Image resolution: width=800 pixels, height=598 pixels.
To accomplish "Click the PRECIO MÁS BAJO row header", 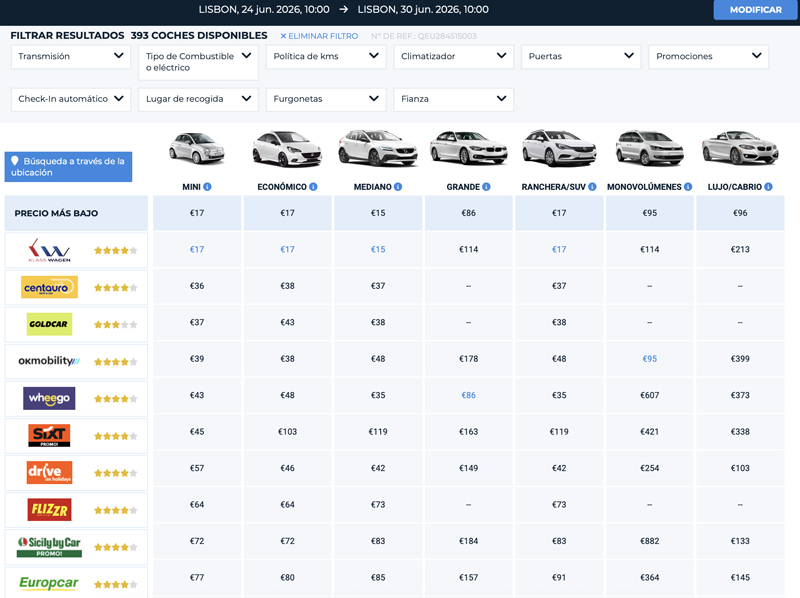I will 76,213.
